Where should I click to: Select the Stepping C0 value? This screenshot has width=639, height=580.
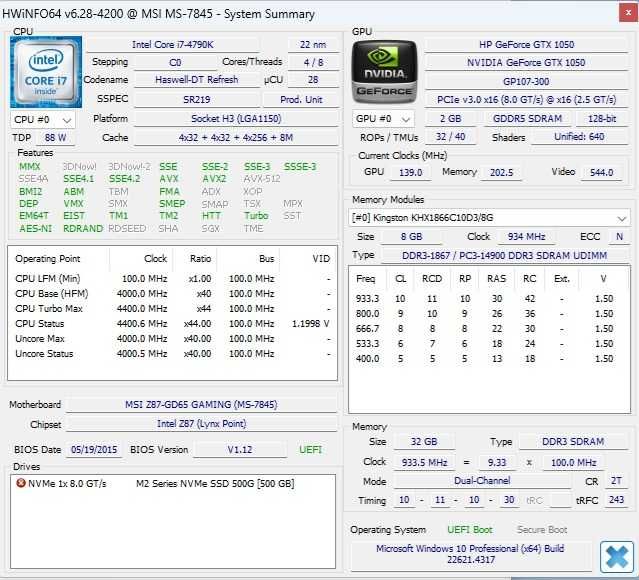pyautogui.click(x=175, y=62)
